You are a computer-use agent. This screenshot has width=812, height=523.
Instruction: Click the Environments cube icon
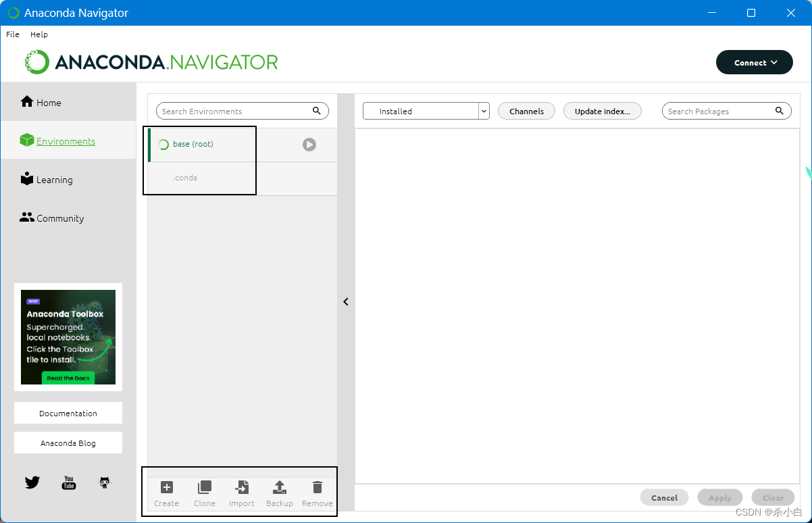(27, 140)
